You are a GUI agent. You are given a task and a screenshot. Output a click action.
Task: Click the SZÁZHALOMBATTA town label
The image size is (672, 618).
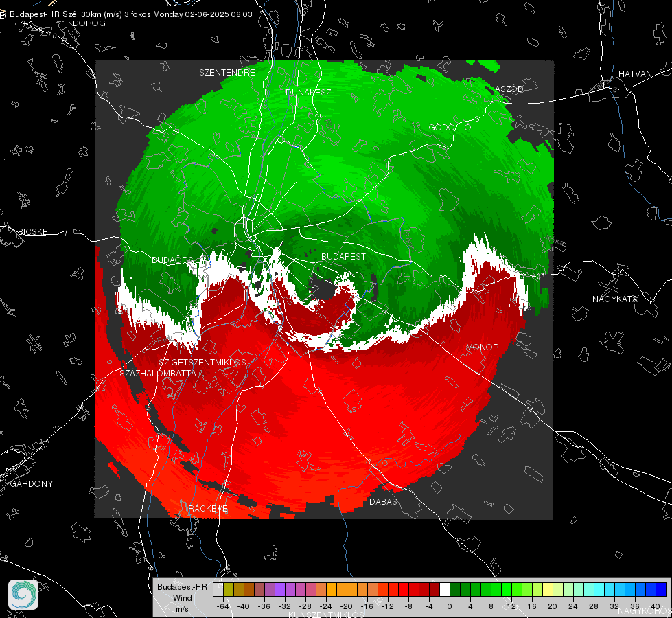click(158, 373)
